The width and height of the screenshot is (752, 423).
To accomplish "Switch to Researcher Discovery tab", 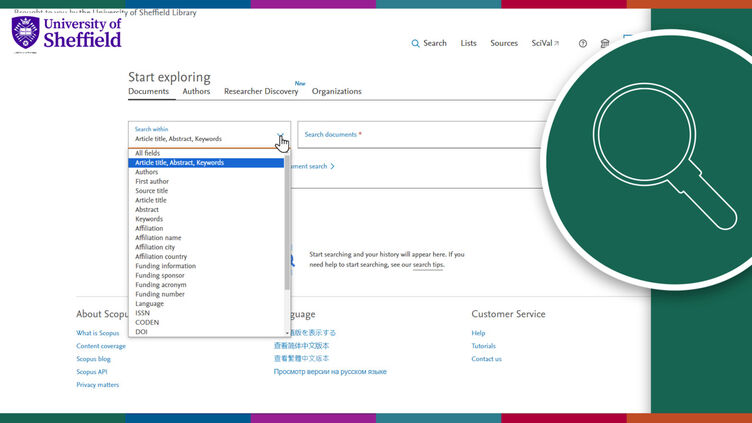I will pyautogui.click(x=261, y=92).
